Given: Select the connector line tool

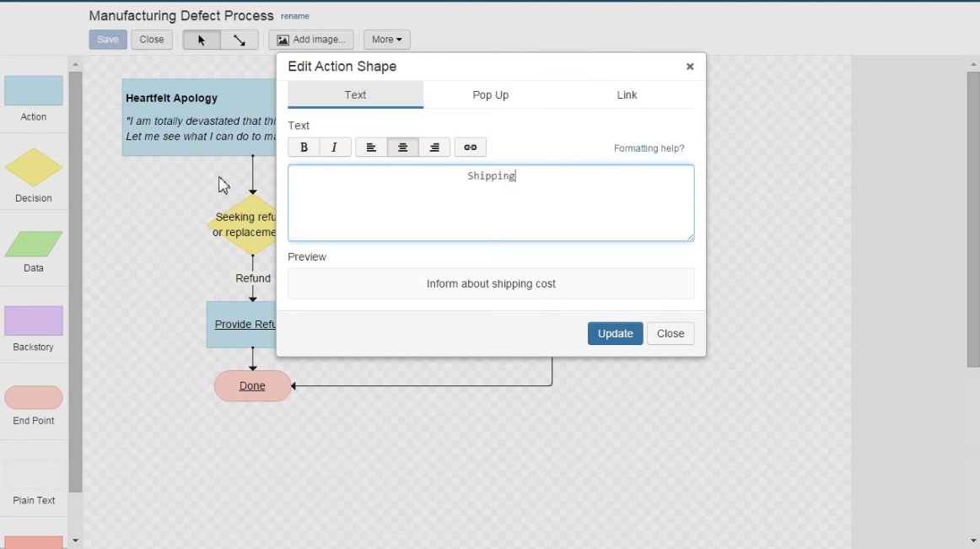Looking at the screenshot, I should point(240,40).
